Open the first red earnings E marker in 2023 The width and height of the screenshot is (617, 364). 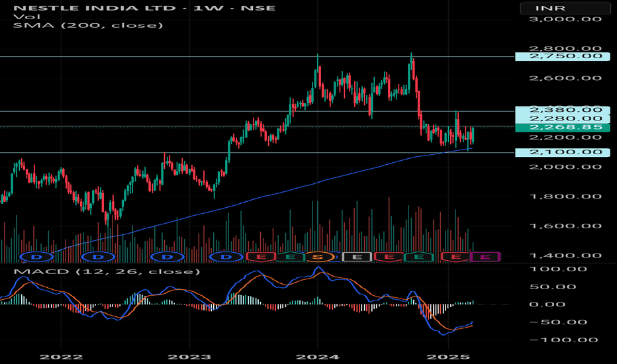coord(260,257)
